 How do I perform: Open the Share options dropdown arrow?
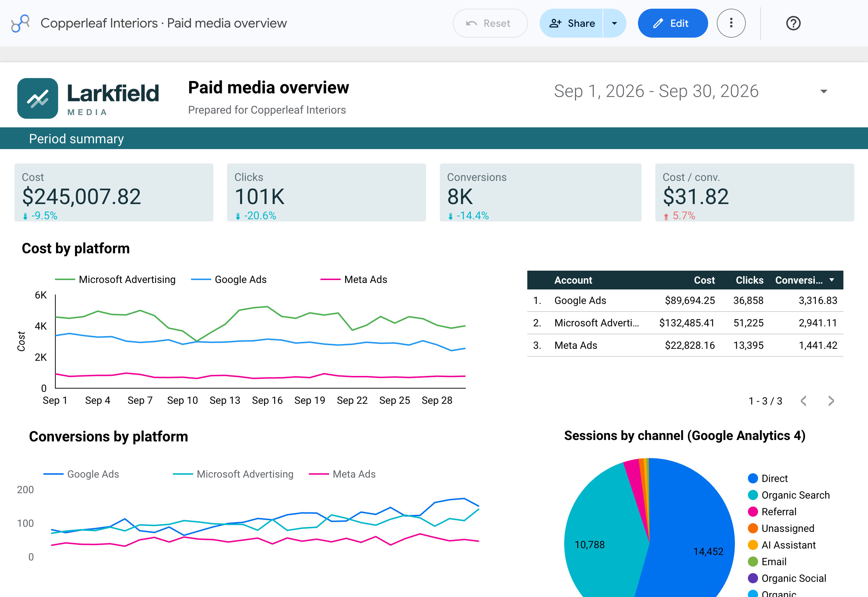tap(614, 23)
